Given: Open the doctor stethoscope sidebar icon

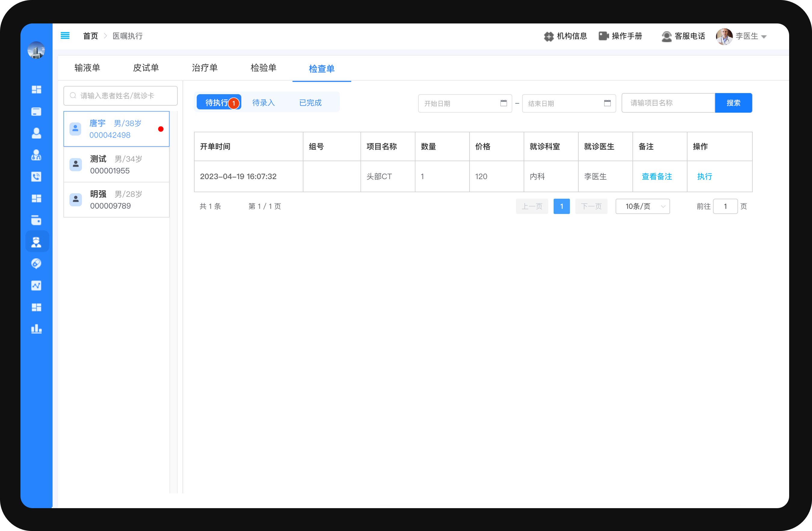Looking at the screenshot, I should [36, 155].
